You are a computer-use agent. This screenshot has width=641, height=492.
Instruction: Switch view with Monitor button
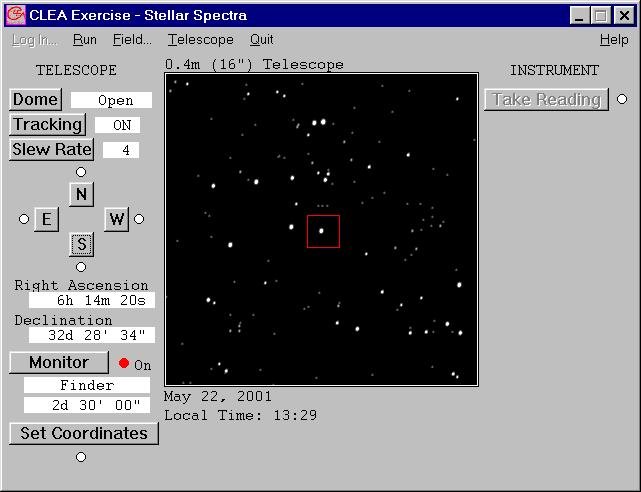coord(58,362)
